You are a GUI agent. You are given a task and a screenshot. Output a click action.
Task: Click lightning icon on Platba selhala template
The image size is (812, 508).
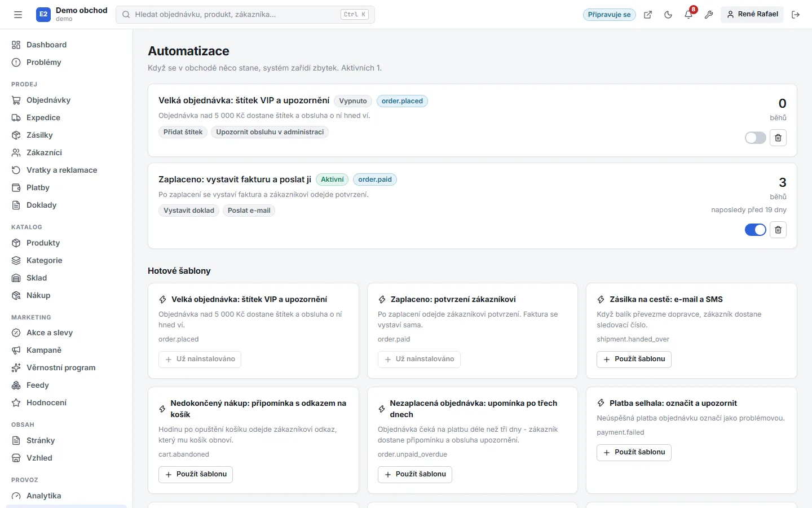tap(601, 403)
